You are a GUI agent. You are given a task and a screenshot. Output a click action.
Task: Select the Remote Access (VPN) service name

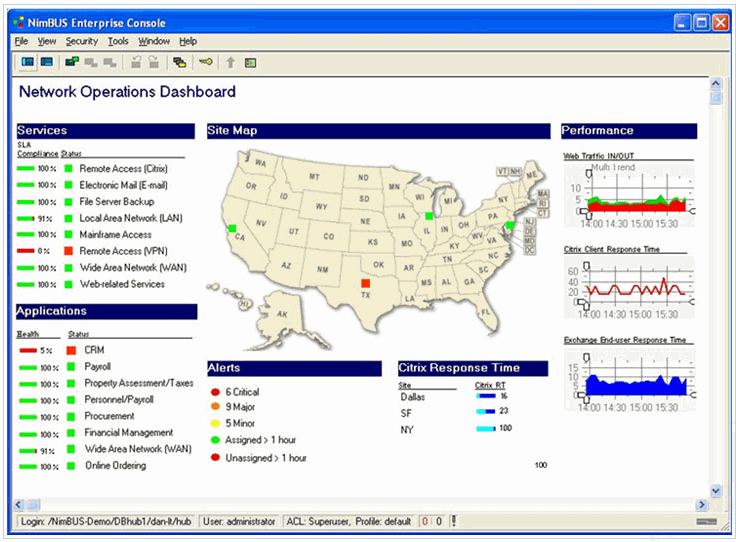[123, 251]
